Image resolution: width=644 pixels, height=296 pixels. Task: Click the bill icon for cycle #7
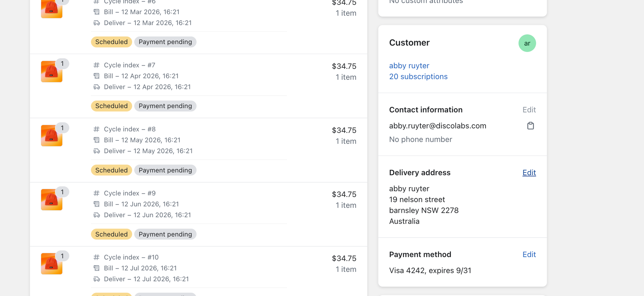pyautogui.click(x=97, y=76)
